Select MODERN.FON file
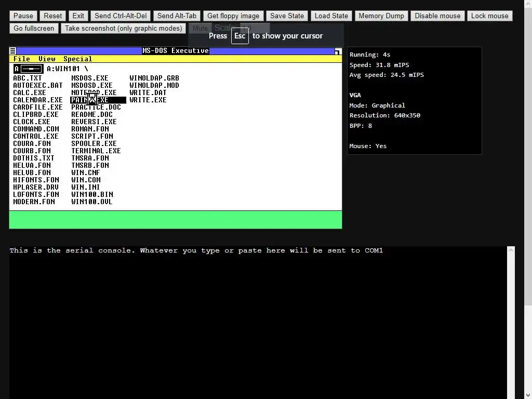 click(x=34, y=202)
